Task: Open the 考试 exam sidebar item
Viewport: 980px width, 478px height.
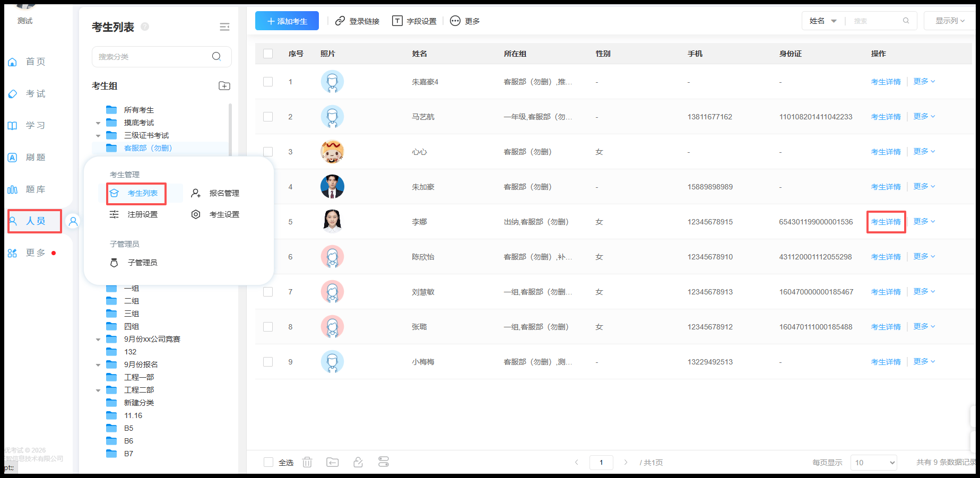Action: point(27,93)
